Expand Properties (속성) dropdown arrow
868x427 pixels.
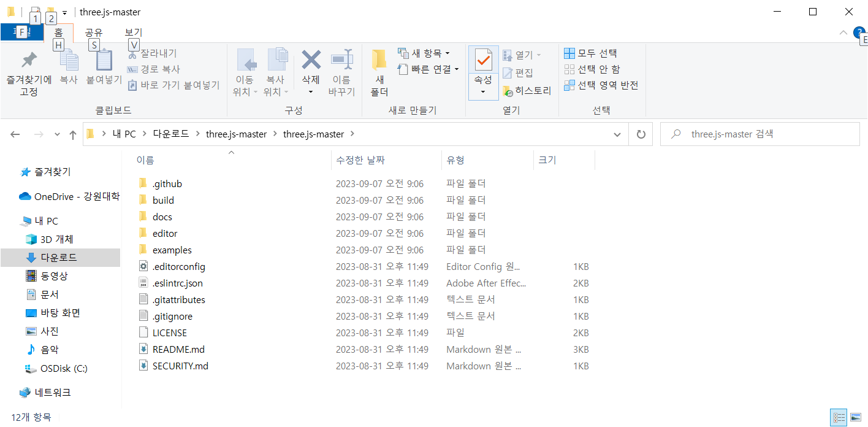(483, 92)
